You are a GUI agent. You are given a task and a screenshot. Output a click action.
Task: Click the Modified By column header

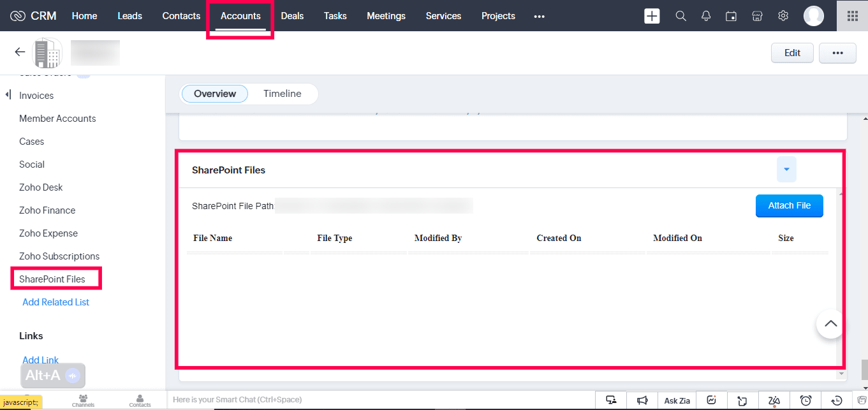[x=438, y=238]
